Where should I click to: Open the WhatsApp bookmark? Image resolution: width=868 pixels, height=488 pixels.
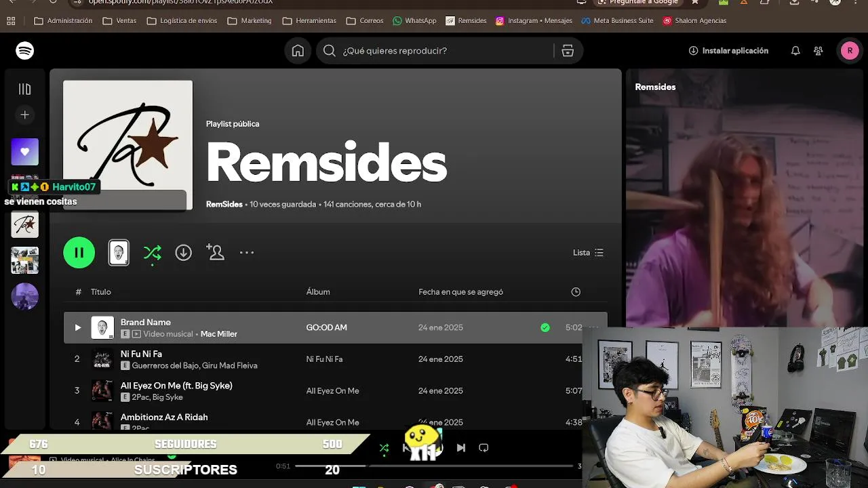click(x=414, y=21)
